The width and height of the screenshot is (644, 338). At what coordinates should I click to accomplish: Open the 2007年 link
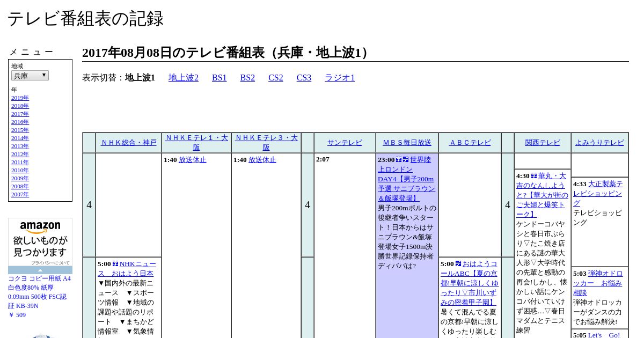tap(20, 194)
